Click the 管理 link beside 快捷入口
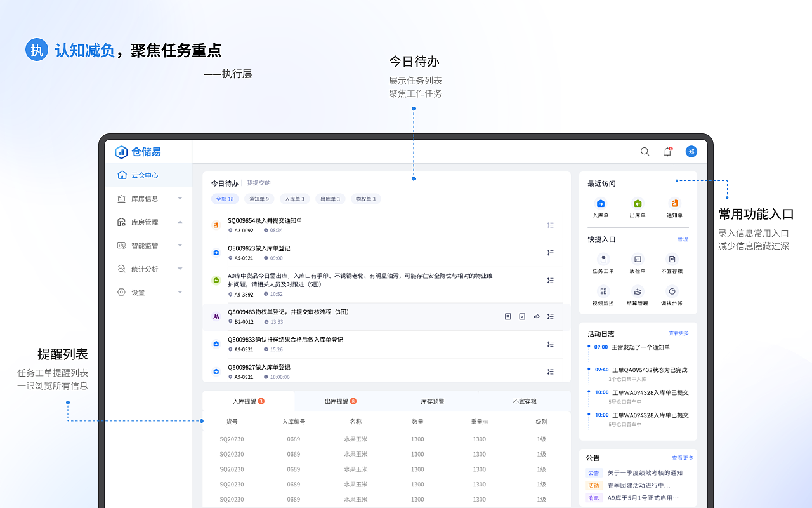This screenshot has width=812, height=508. click(x=683, y=239)
